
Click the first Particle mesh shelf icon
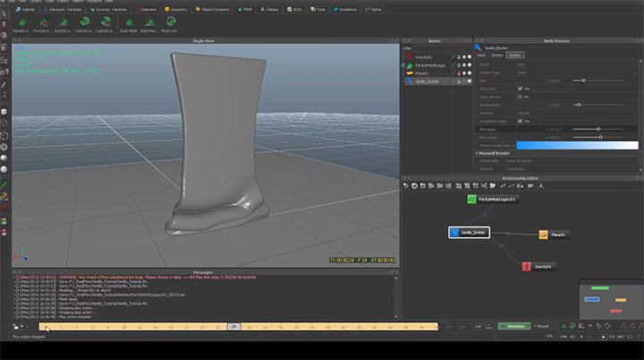(x=21, y=24)
